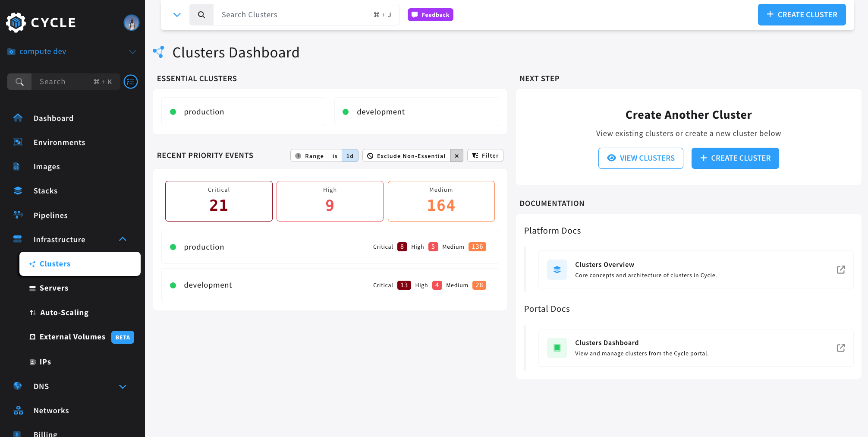Select the Critical events card
Viewport: 868px width, 437px height.
218,201
